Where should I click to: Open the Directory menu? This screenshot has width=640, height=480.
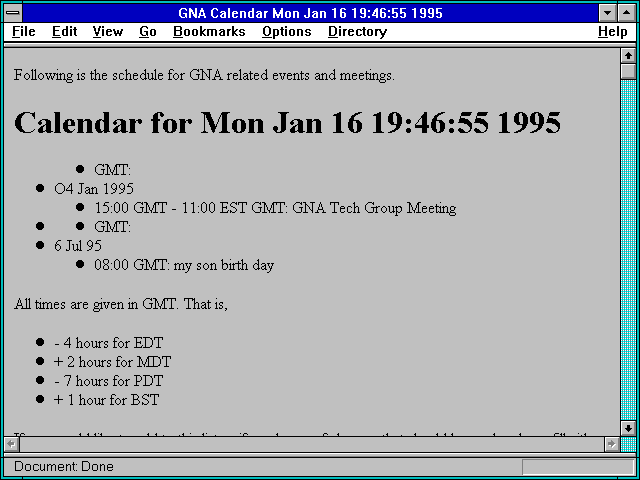click(357, 32)
